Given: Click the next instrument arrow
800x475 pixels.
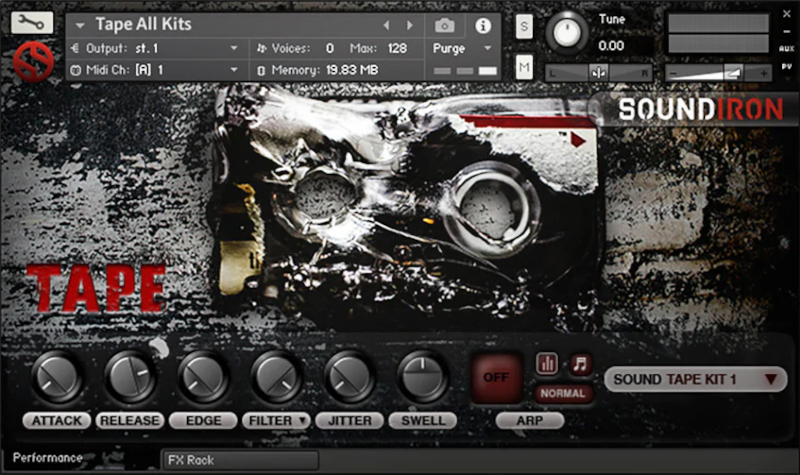Looking at the screenshot, I should [409, 25].
